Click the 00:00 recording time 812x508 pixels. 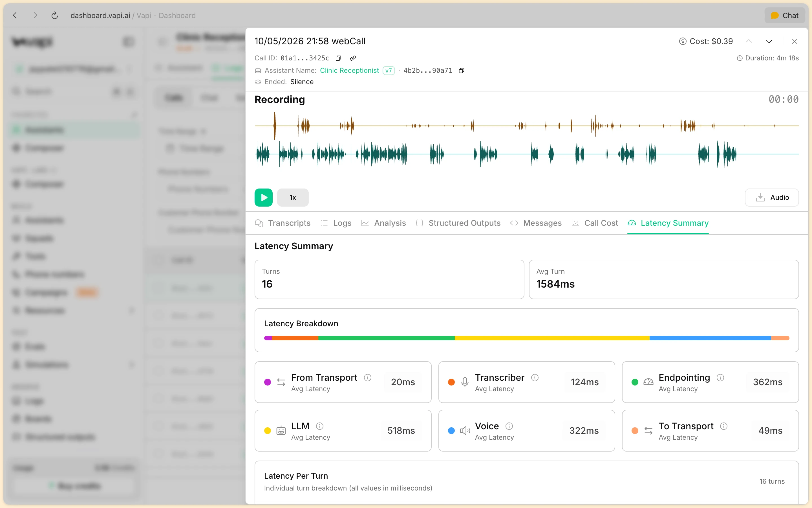[784, 99]
